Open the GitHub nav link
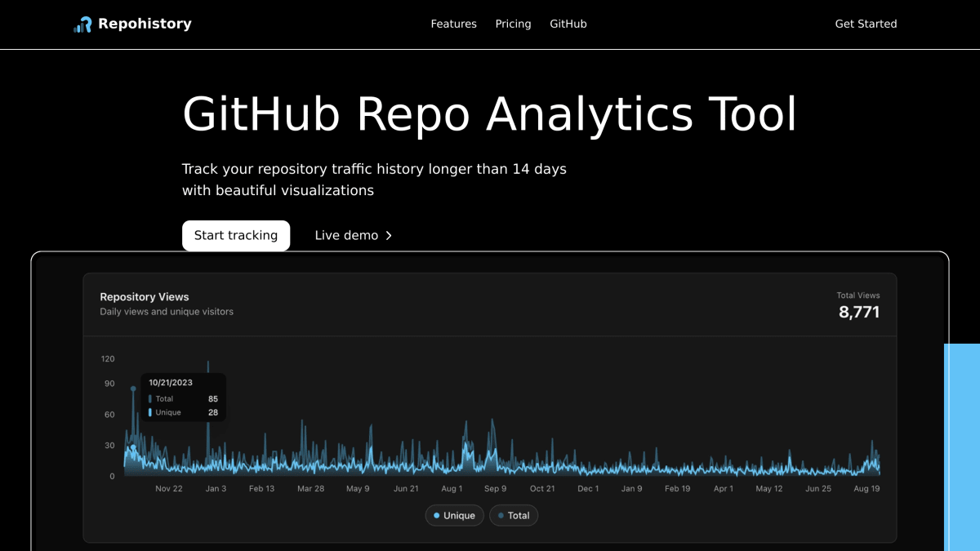 tap(568, 24)
